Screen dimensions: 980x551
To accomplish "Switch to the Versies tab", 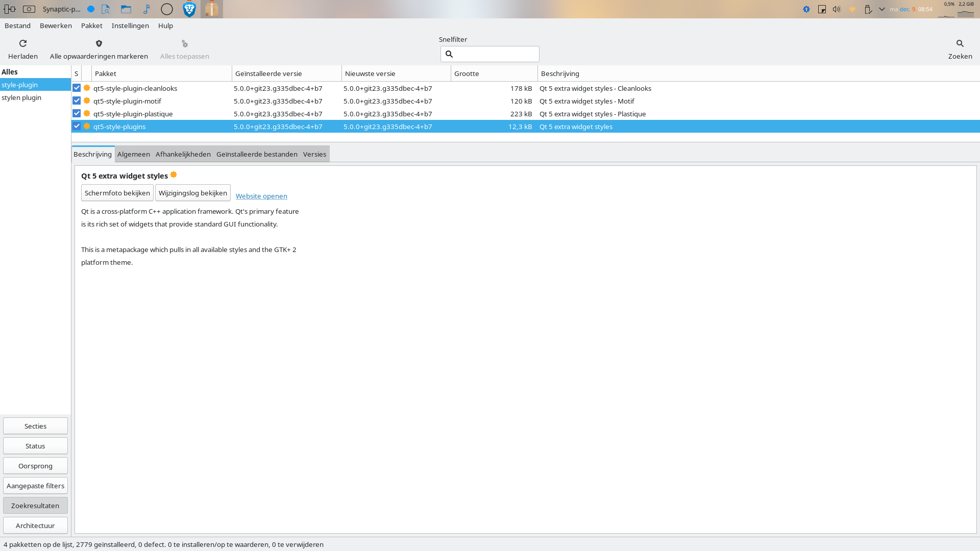I will coord(314,154).
